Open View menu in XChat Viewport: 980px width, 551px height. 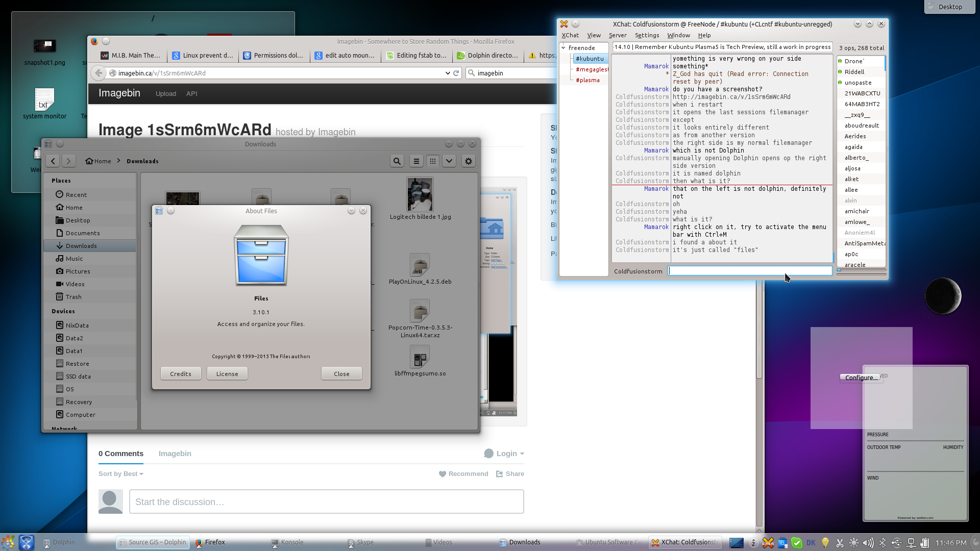pos(594,35)
